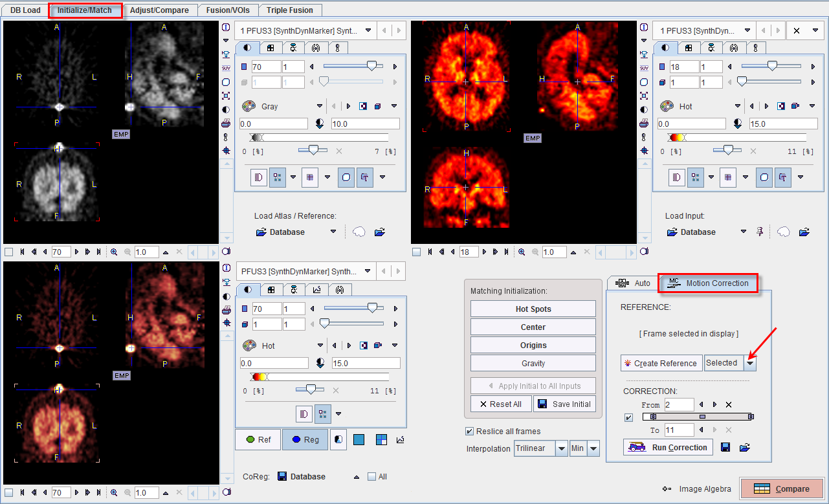
Task: Click SUV icon in reference image sidebar
Action: (226, 68)
